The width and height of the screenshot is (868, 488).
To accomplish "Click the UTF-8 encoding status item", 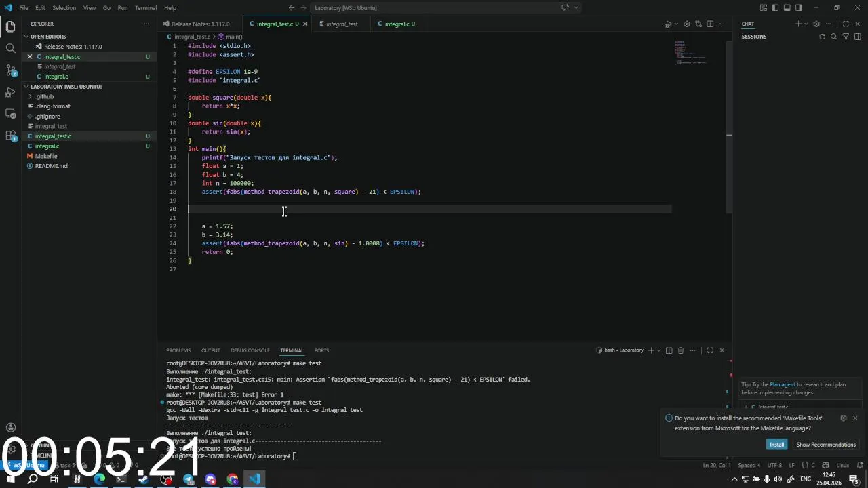I will pos(774,465).
